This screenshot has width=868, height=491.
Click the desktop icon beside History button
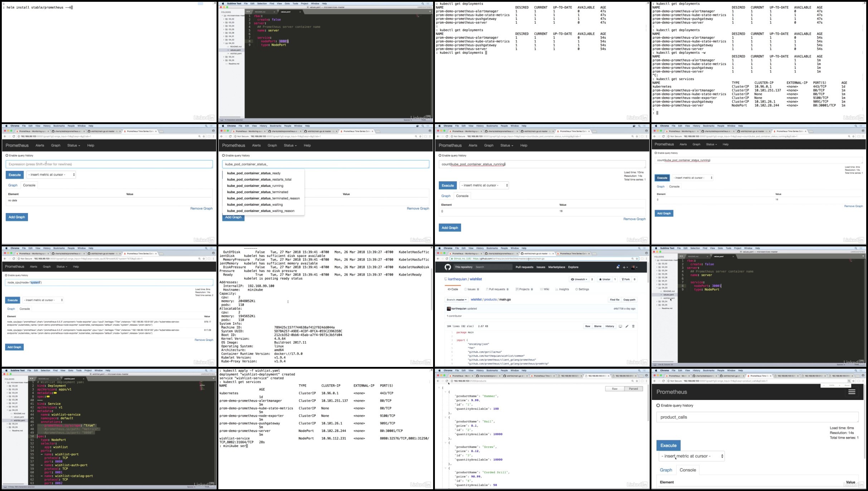click(x=620, y=326)
